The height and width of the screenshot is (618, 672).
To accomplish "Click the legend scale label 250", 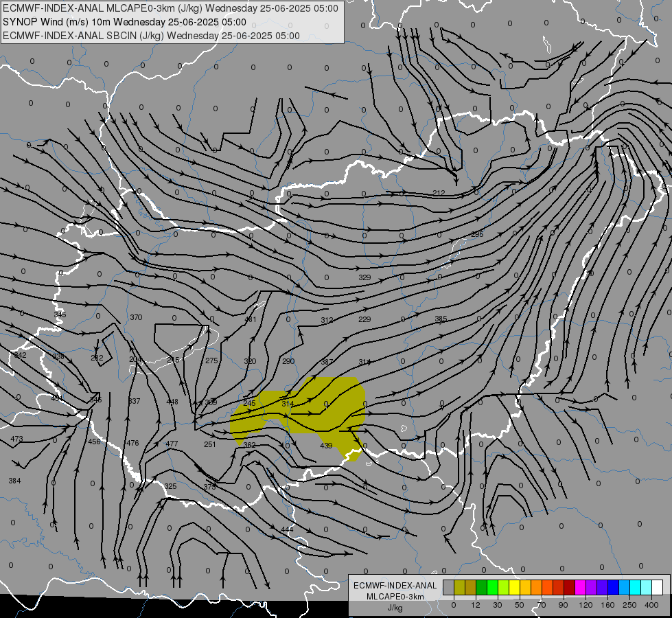I will click(x=629, y=605).
